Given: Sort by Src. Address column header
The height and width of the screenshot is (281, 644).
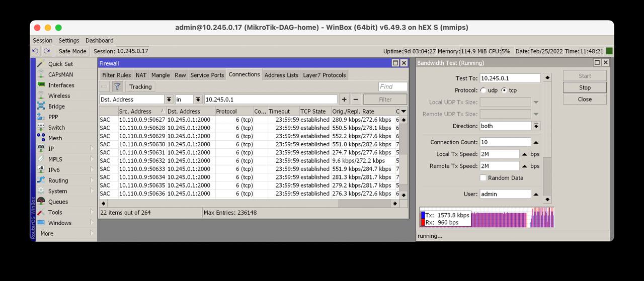Looking at the screenshot, I should (142, 111).
